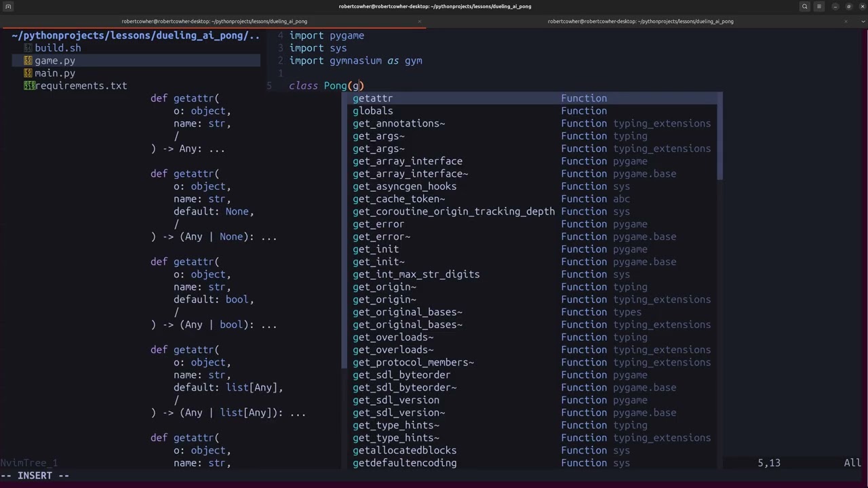Collapse the dueling_ai_pong root folder path
Image resolution: width=868 pixels, height=488 pixels.
coord(136,35)
